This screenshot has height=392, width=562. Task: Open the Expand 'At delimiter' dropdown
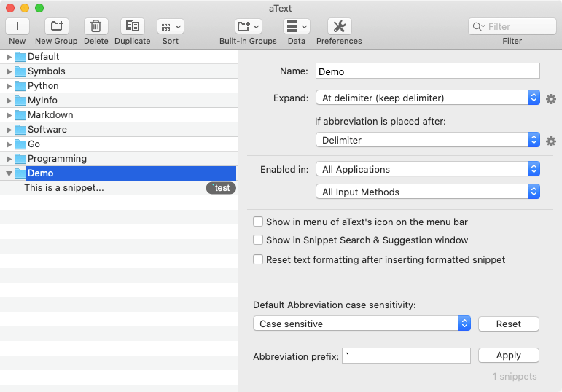pos(427,98)
